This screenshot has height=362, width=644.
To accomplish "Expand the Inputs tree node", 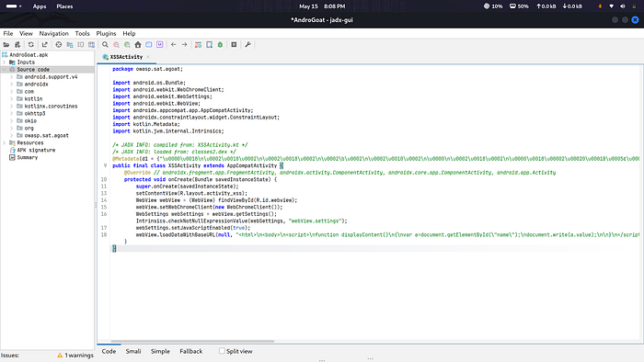I will (x=5, y=62).
